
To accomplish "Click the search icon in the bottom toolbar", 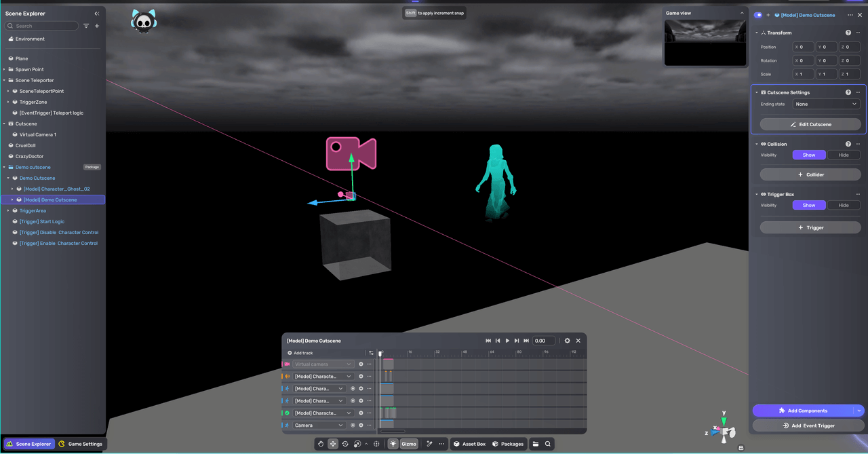I will 547,443.
